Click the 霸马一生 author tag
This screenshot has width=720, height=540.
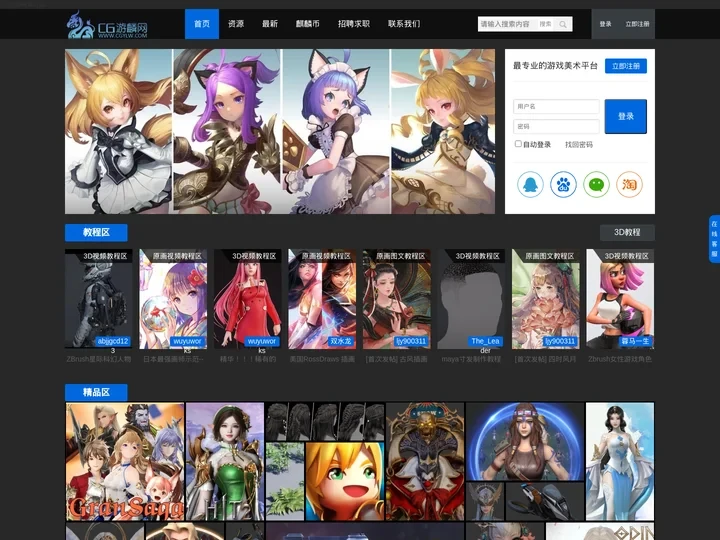click(x=635, y=341)
